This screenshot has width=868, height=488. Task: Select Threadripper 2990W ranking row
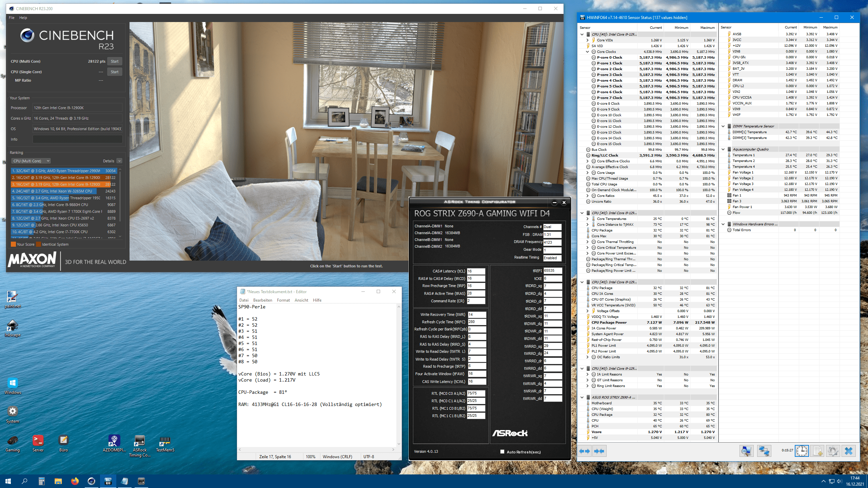(64, 171)
